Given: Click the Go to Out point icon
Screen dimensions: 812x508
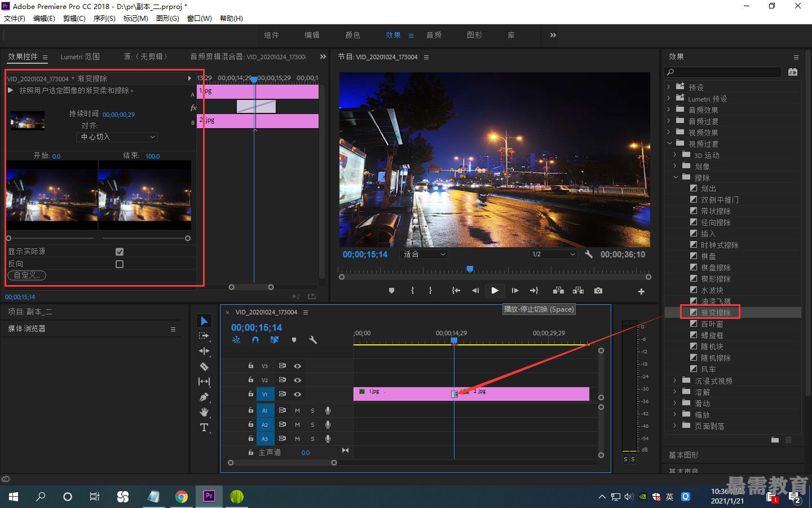Looking at the screenshot, I should pyautogui.click(x=534, y=291).
